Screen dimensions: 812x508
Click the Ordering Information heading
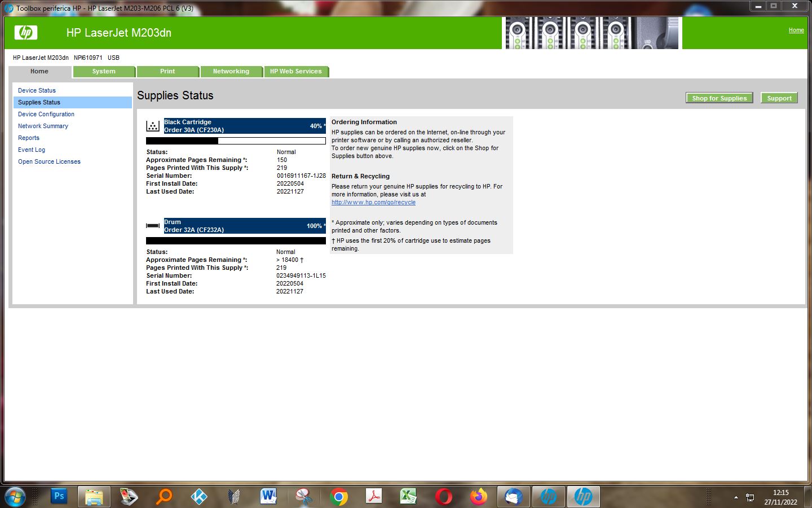point(364,122)
